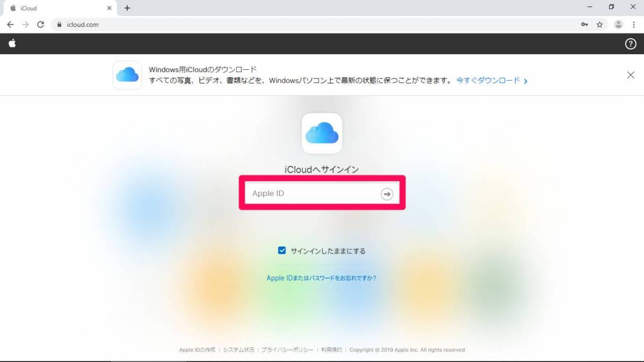Click the Windows用iCloud banner cloud icon

point(127,75)
